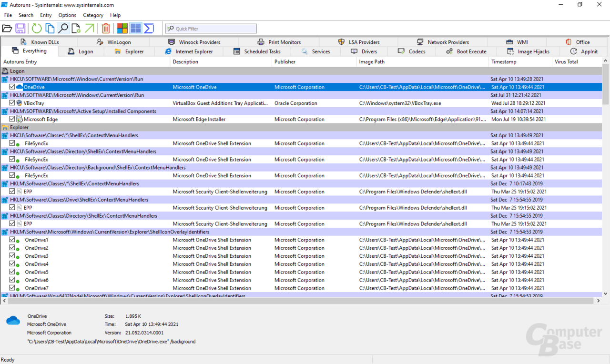This screenshot has height=364, width=610.
Task: Click the Microsoft Edge row icon
Action: point(20,119)
